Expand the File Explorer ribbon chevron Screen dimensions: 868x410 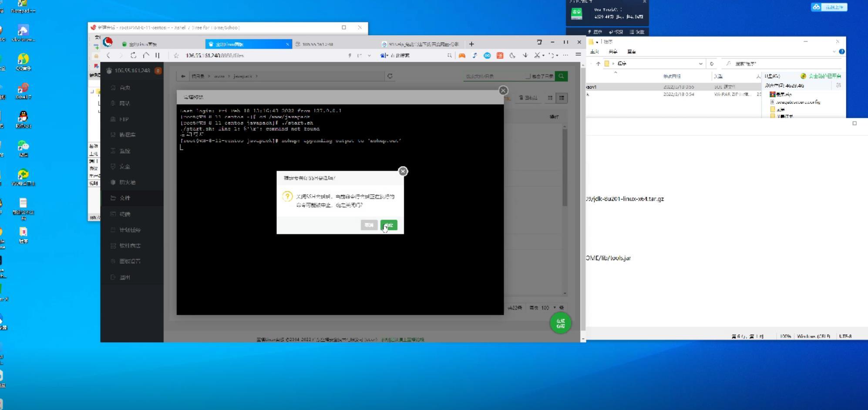(834, 51)
